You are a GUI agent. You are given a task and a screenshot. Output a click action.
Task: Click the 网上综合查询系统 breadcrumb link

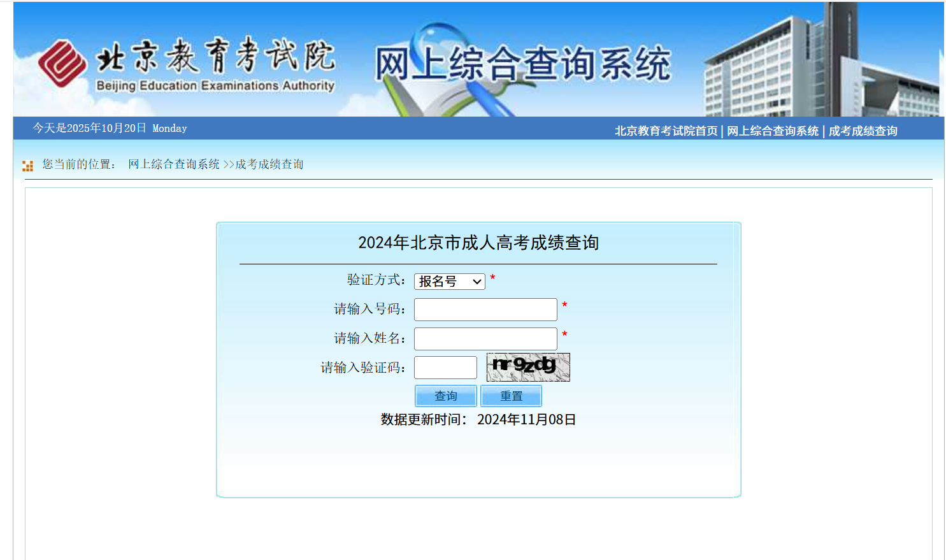pos(173,164)
